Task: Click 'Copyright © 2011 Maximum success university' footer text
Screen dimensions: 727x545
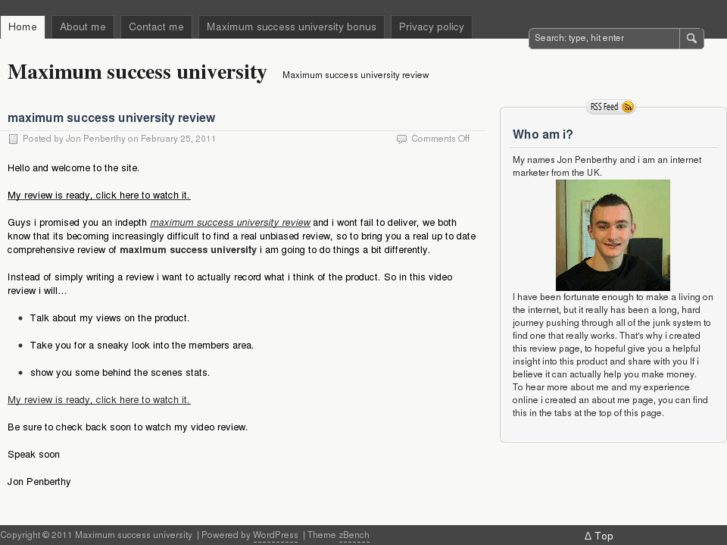Action: point(96,535)
